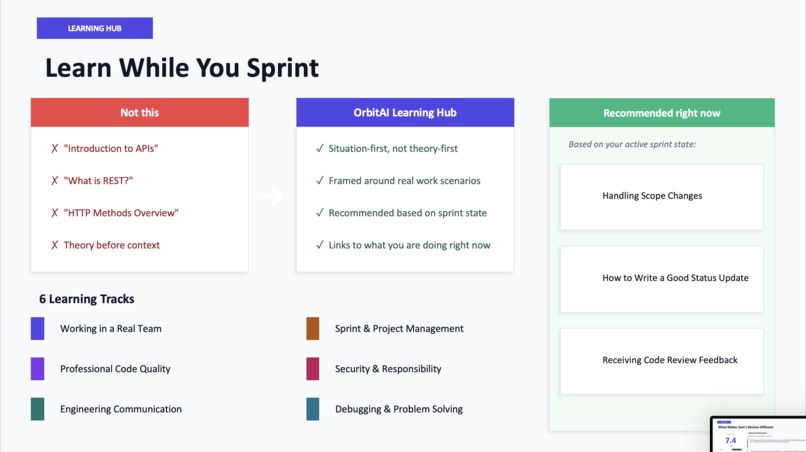806x452 pixels.
Task: Open the Handling Scope Changes card
Action: pos(662,197)
